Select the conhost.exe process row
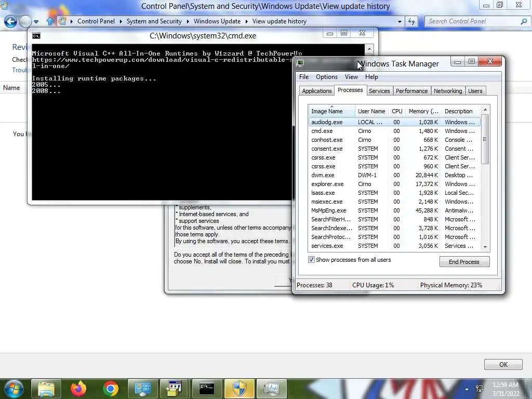 394,140
